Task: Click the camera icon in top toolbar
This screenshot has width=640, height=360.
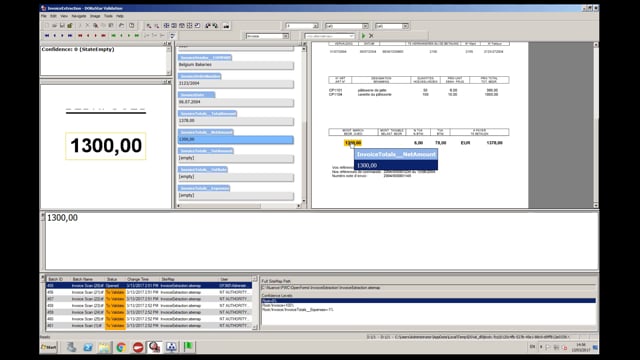Action: point(226,26)
